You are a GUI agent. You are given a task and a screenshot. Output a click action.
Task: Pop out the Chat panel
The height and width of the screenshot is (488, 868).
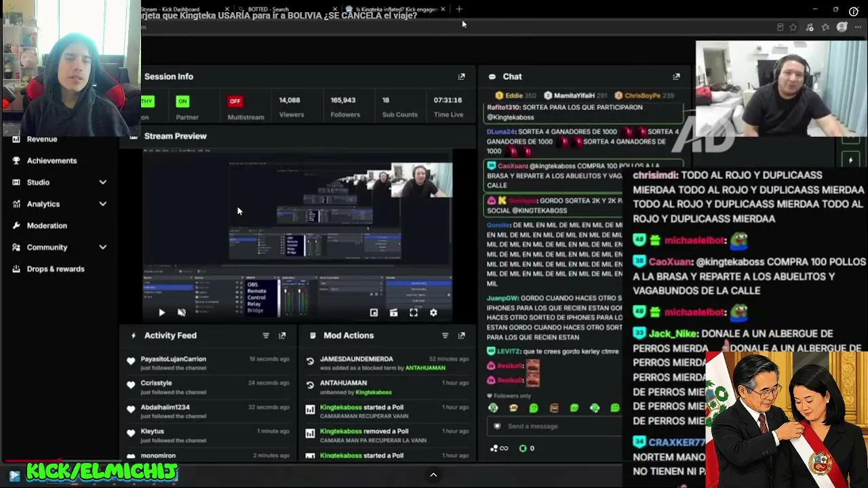click(676, 77)
